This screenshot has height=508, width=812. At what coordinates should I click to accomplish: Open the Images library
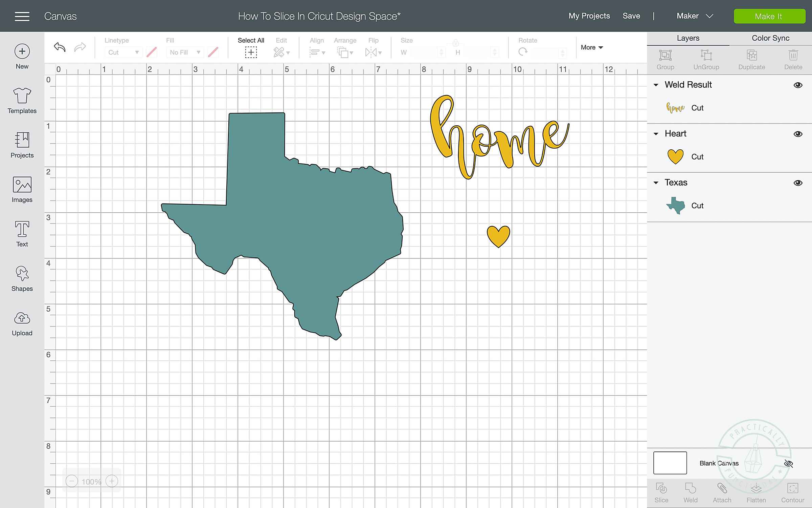tap(22, 190)
